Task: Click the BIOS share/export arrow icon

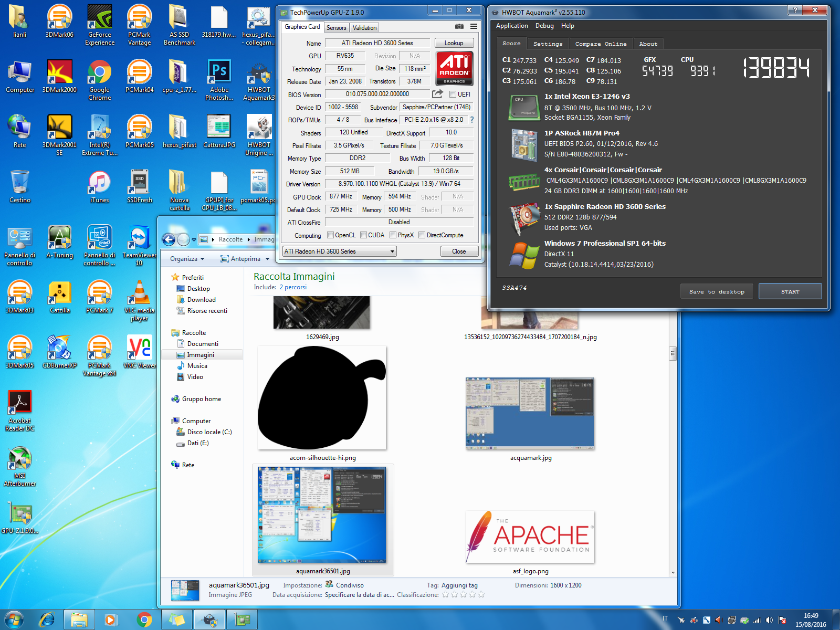Action: point(437,94)
